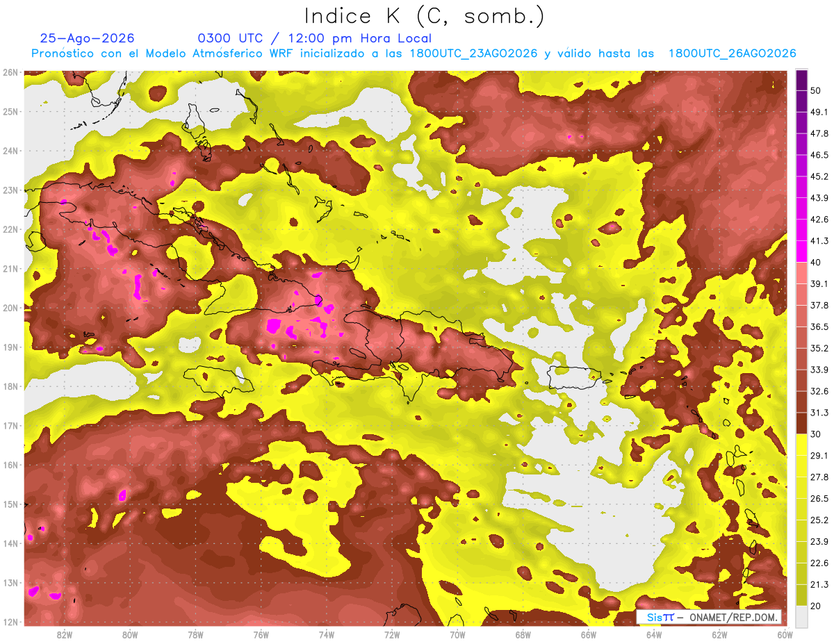Click the colorbar value '23.9'

pyautogui.click(x=819, y=542)
